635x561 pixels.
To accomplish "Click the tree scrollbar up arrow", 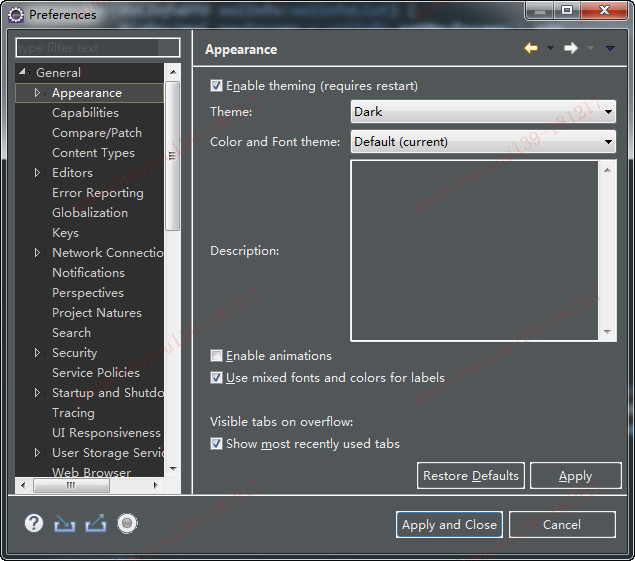I will coord(173,72).
